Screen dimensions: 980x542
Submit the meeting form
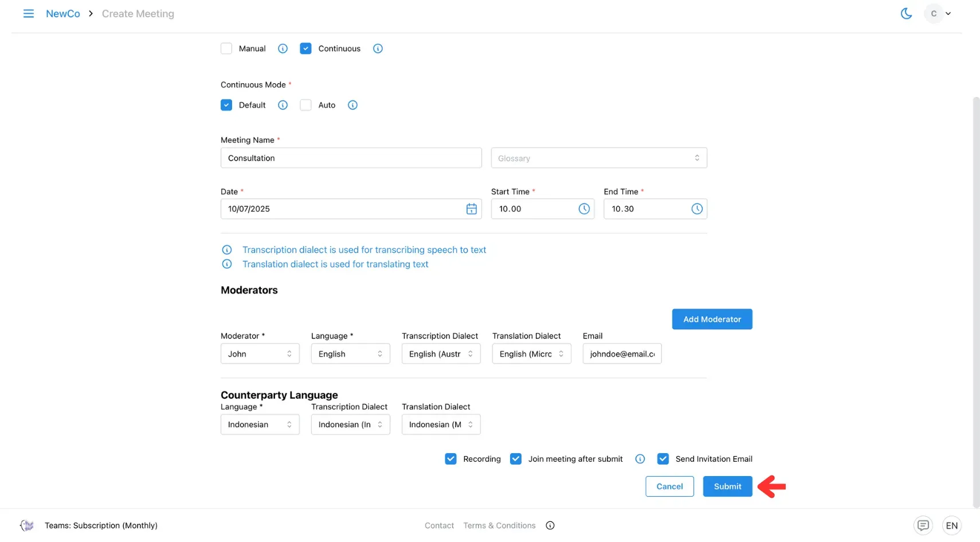coord(727,486)
